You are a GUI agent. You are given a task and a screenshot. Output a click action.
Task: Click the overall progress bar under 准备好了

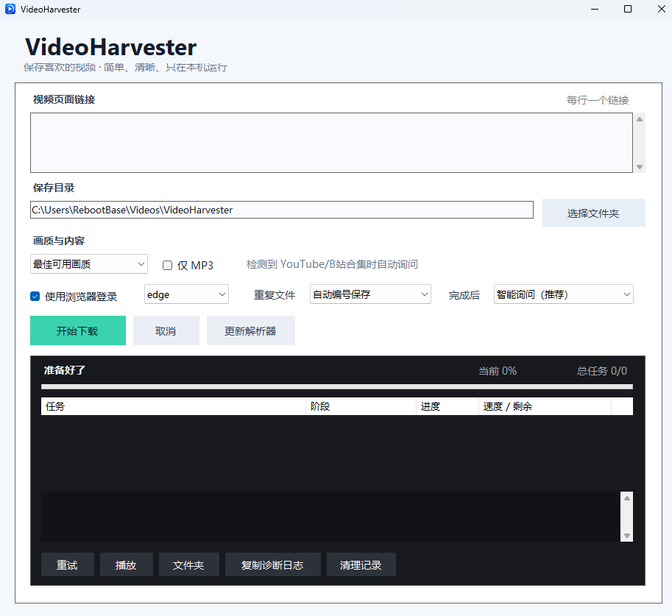pyautogui.click(x=337, y=386)
